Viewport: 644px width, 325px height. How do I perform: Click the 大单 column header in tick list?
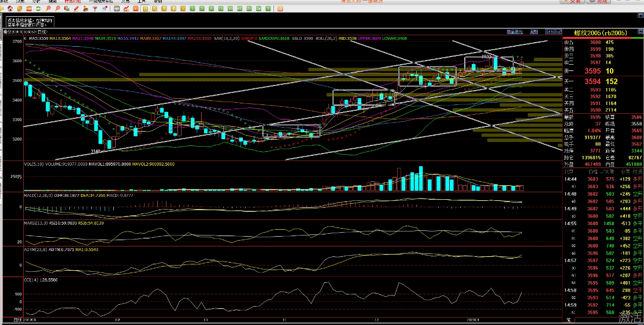click(609, 171)
